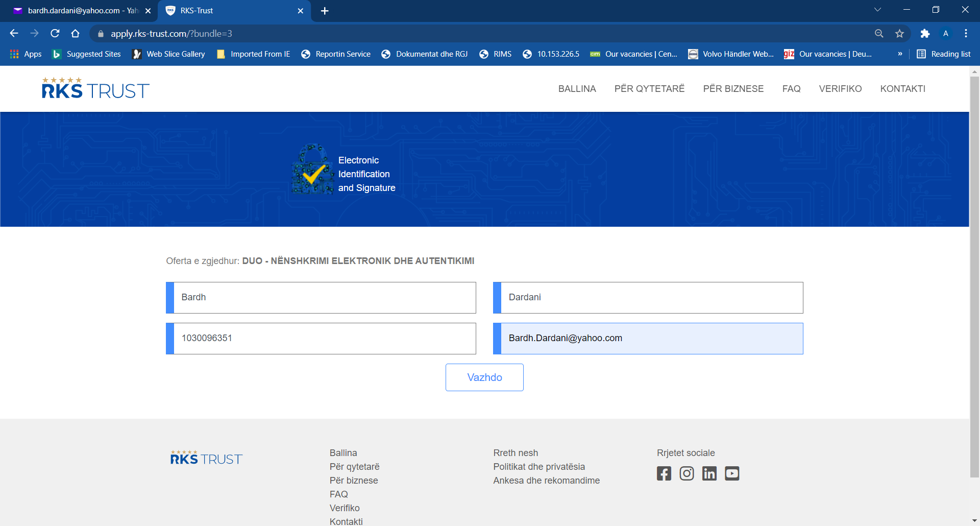Expand hidden bookmarks with double chevron
This screenshot has height=526, width=980.
tap(900, 54)
